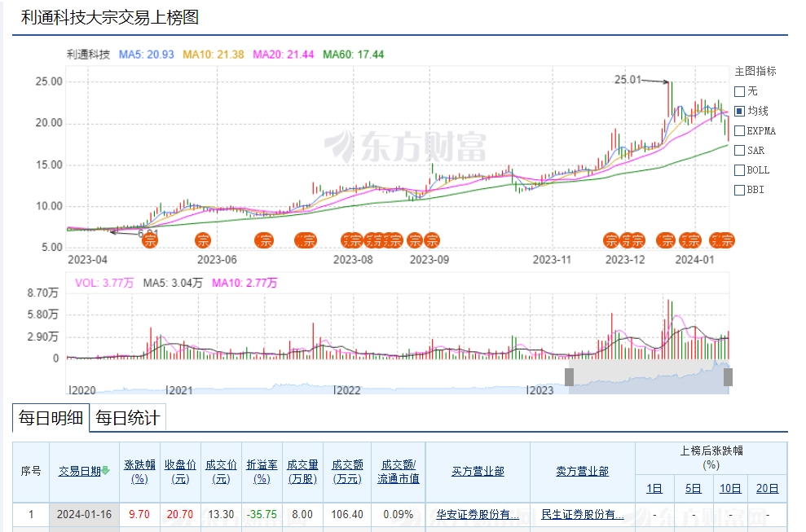Click the leftmost 宗 marker on chart
This screenshot has width=806, height=532.
[149, 240]
